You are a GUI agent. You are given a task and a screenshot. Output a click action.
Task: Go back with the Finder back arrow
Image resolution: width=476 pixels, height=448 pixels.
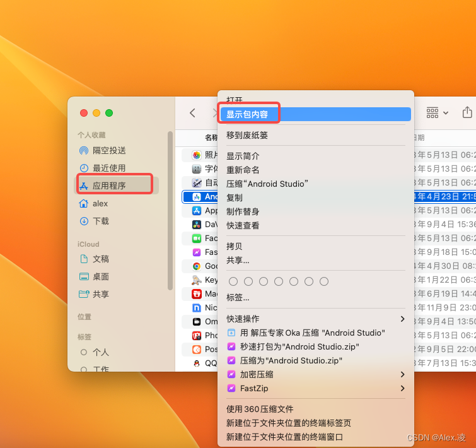tap(192, 113)
